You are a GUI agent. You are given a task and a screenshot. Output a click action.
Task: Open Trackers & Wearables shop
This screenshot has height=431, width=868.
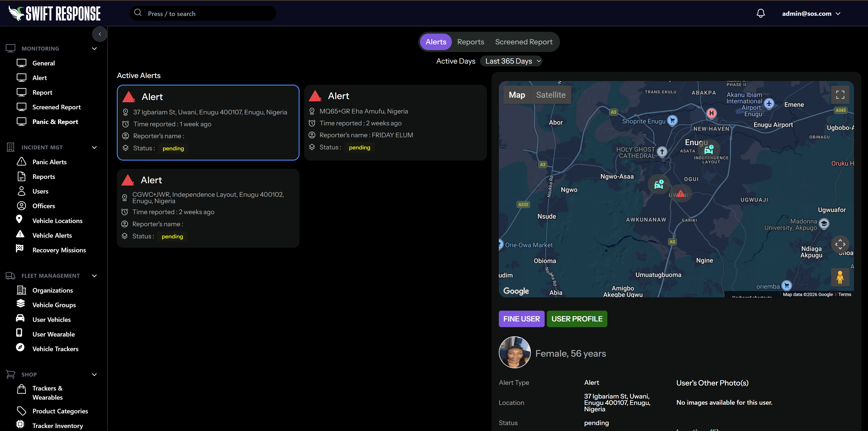[x=47, y=393]
